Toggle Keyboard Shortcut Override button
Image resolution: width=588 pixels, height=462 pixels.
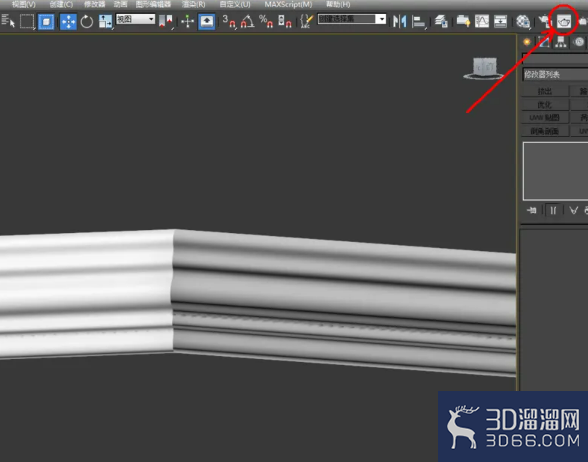tap(206, 21)
